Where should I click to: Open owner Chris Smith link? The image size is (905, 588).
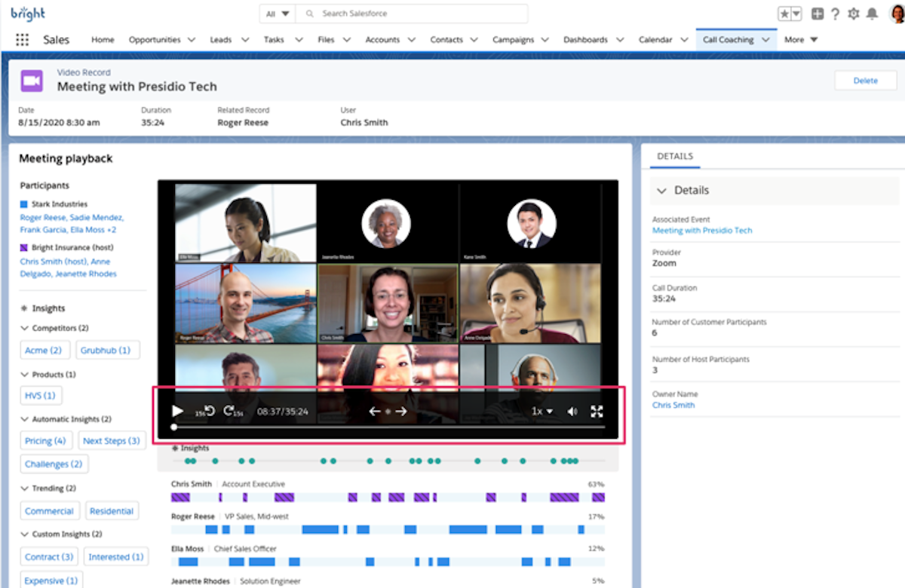(673, 405)
